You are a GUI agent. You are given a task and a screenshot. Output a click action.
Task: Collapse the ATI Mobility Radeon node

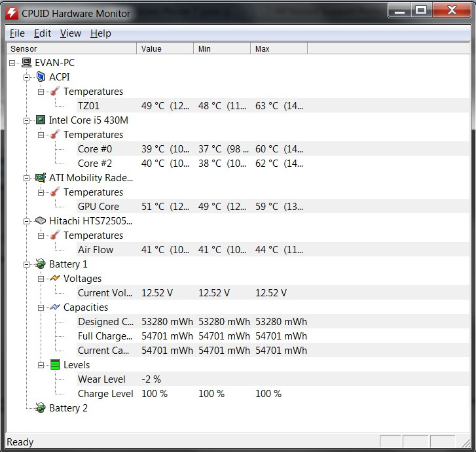26,178
